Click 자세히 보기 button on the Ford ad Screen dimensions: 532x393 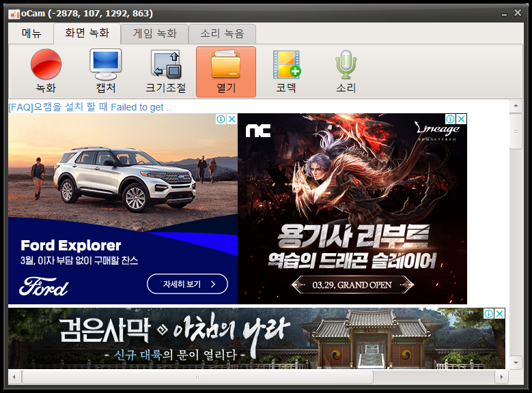187,284
